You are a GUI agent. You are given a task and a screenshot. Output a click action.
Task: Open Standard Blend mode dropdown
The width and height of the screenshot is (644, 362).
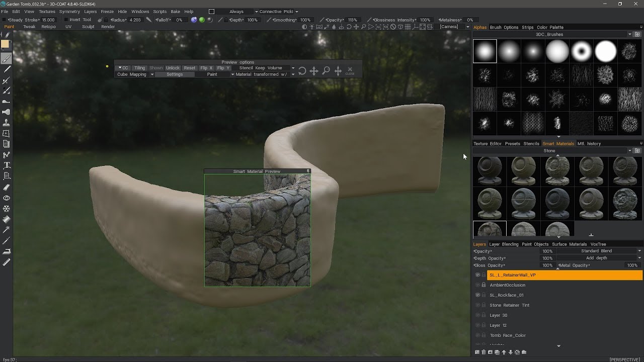coord(599,251)
